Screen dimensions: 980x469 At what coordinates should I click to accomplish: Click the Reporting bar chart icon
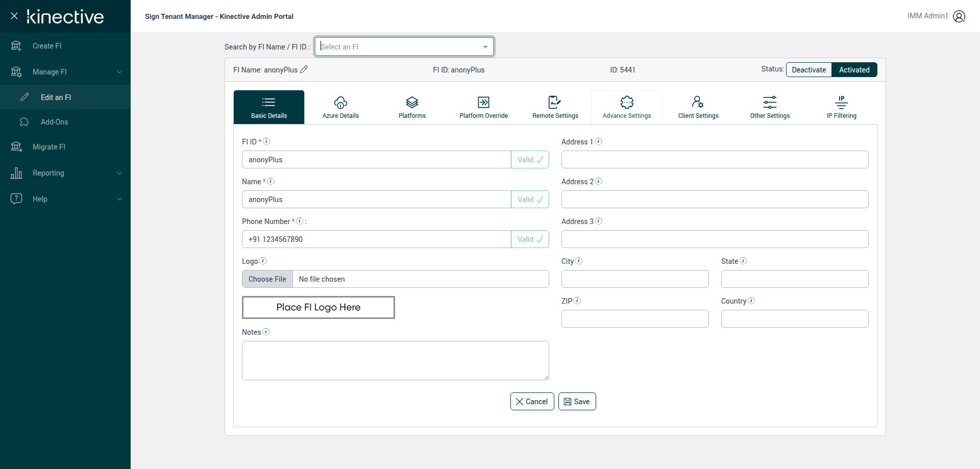(16, 173)
